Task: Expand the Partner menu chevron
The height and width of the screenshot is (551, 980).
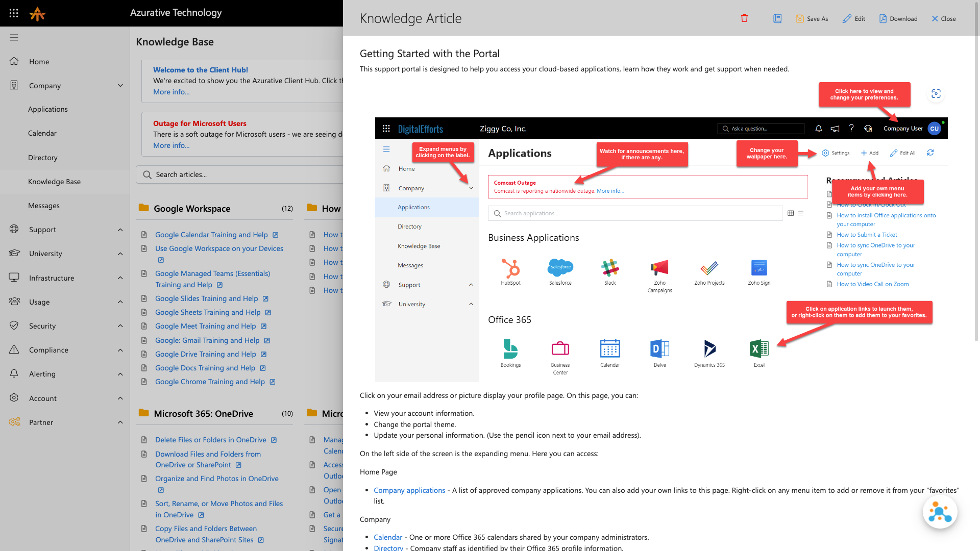Action: tap(120, 422)
